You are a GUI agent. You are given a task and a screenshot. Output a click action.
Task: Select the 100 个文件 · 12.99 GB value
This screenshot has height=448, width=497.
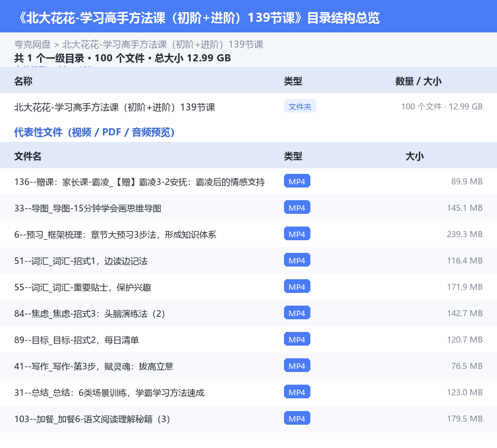pos(442,107)
